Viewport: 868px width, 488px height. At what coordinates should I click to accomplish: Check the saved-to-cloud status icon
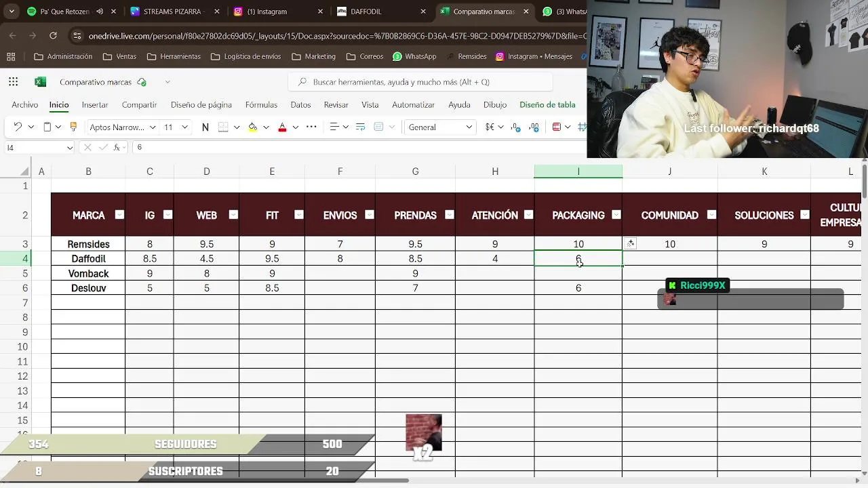pyautogui.click(x=142, y=82)
